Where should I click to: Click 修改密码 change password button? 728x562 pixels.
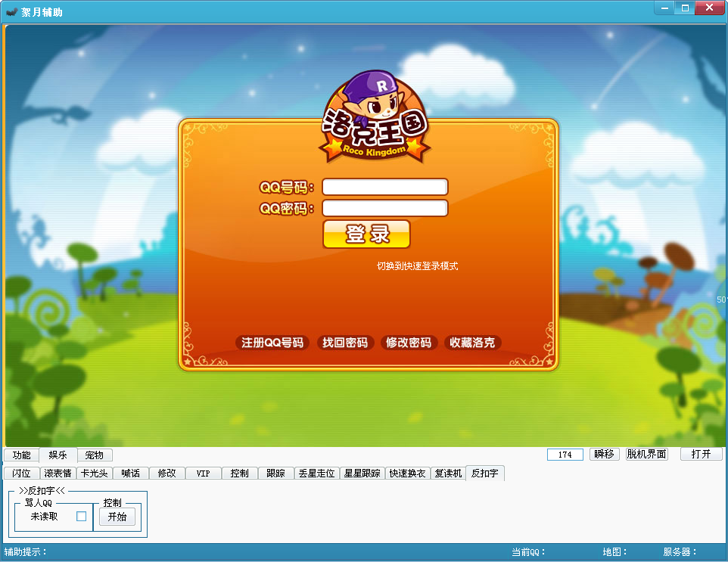tap(409, 343)
